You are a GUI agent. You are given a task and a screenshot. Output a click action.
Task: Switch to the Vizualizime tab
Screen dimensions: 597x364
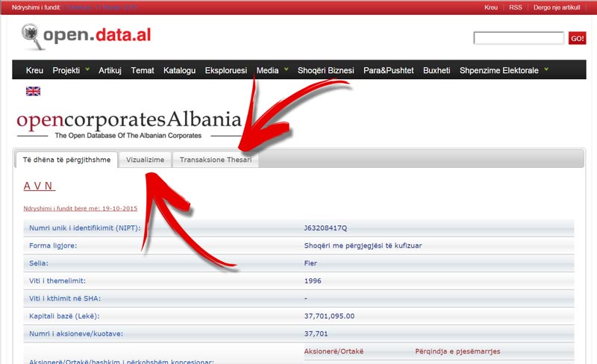coord(145,160)
